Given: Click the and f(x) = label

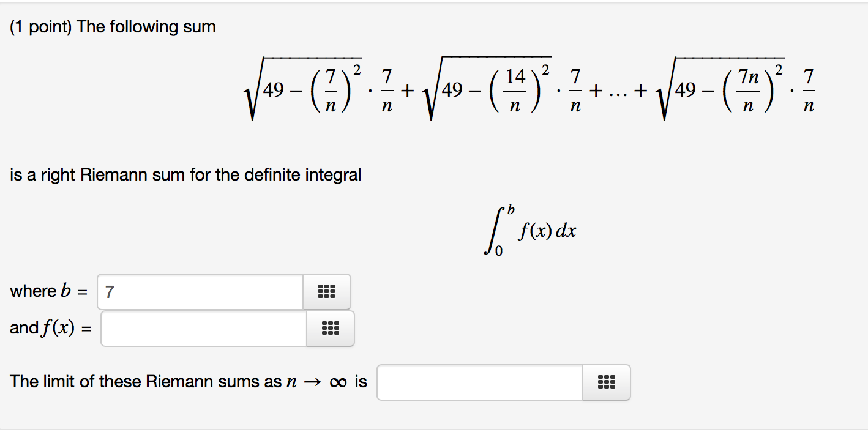Looking at the screenshot, I should tap(49, 329).
